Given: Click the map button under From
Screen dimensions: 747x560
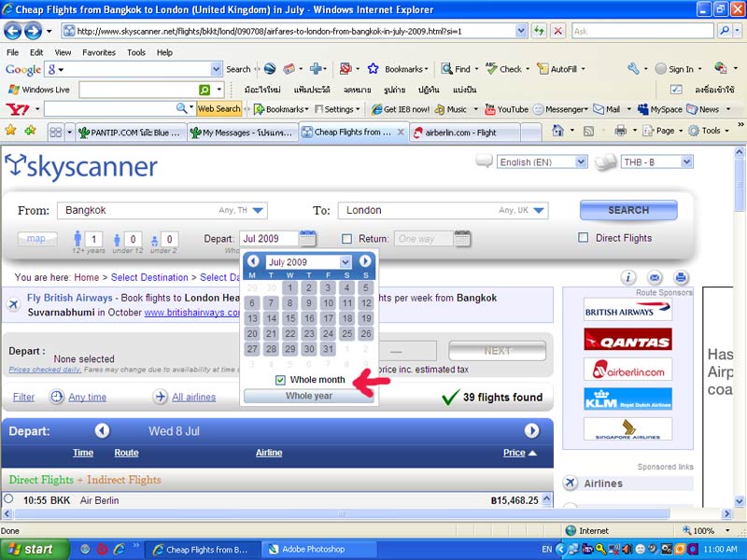Looking at the screenshot, I should point(36,238).
